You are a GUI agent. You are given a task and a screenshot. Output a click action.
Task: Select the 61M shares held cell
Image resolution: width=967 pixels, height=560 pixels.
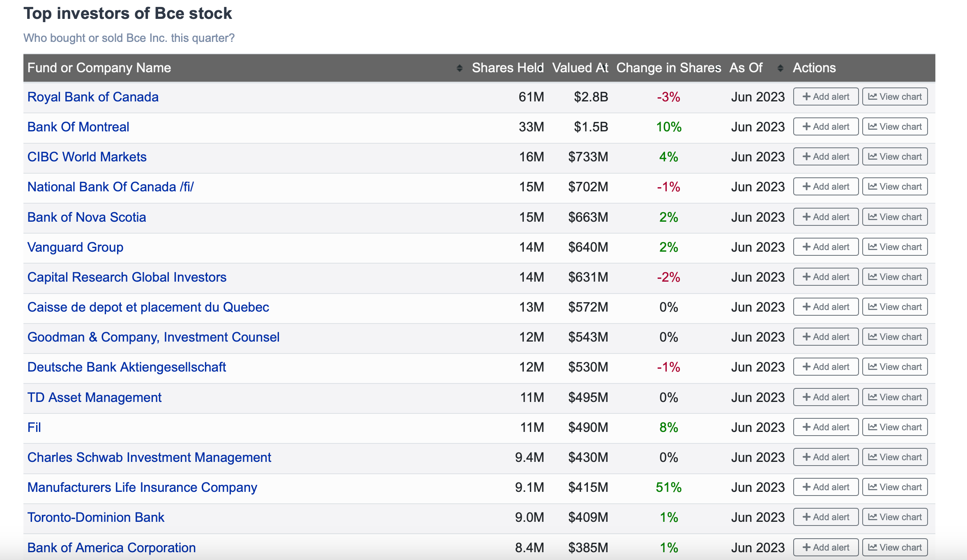[x=531, y=97]
